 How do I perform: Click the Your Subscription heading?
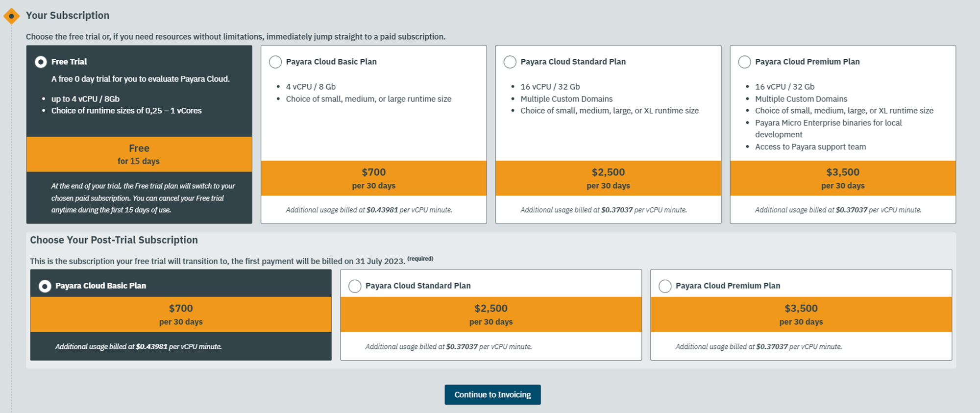tap(68, 15)
